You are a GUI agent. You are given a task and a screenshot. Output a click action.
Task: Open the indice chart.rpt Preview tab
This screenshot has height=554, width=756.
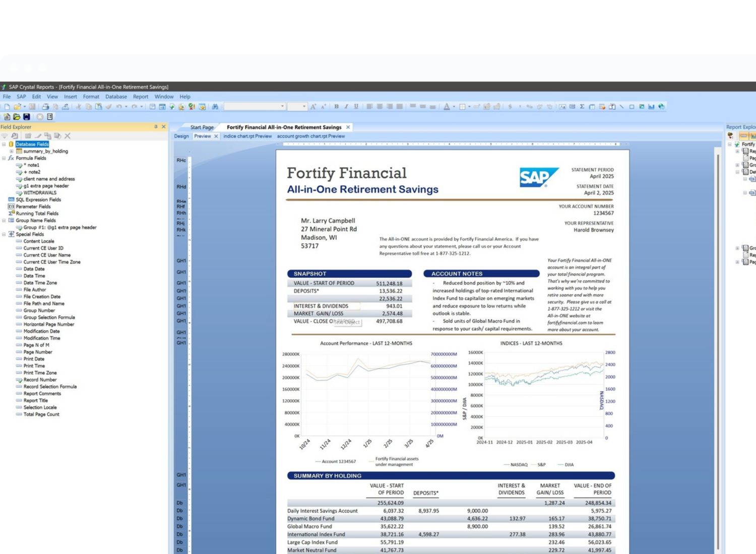point(247,136)
